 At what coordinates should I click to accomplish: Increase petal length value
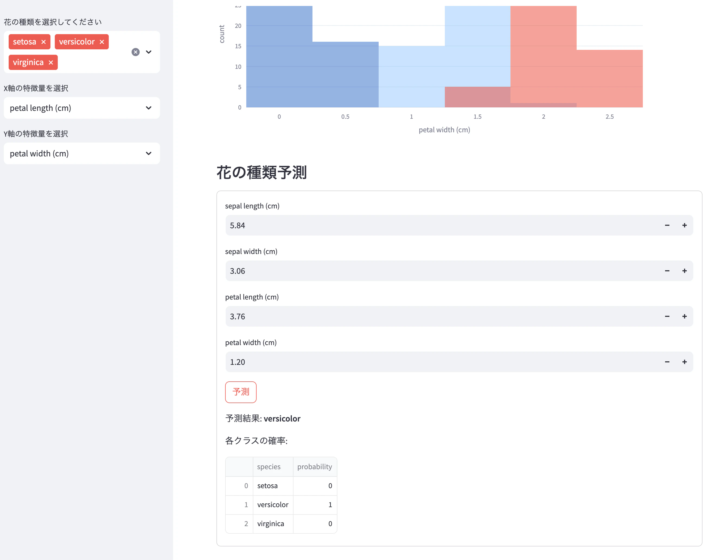pos(684,317)
